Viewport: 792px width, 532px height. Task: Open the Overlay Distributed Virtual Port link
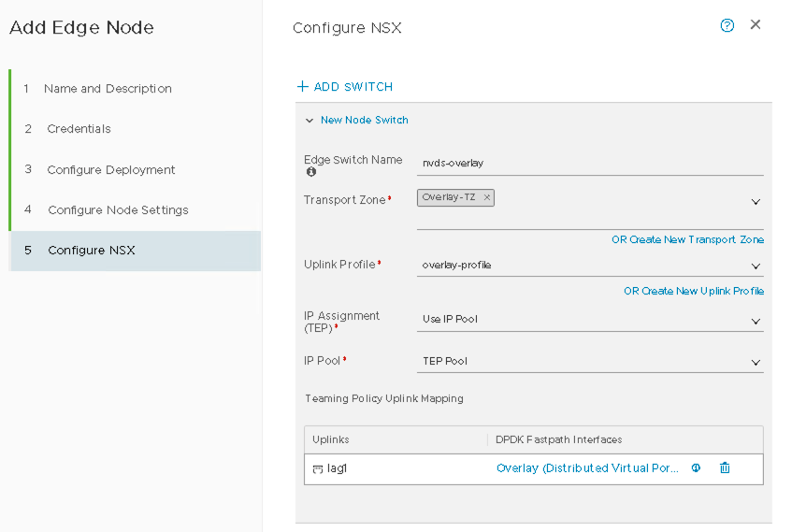point(587,468)
